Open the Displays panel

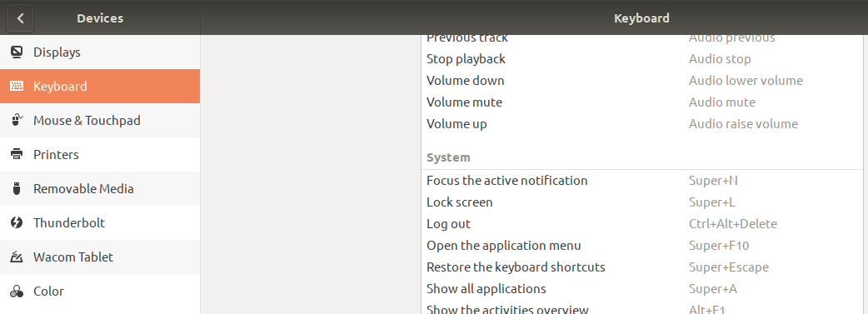point(100,52)
